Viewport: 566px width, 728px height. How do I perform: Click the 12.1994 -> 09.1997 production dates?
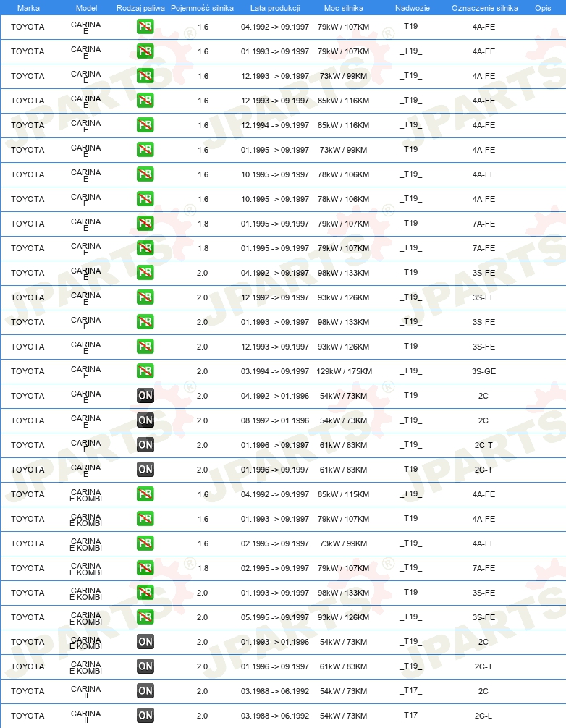[x=275, y=125]
